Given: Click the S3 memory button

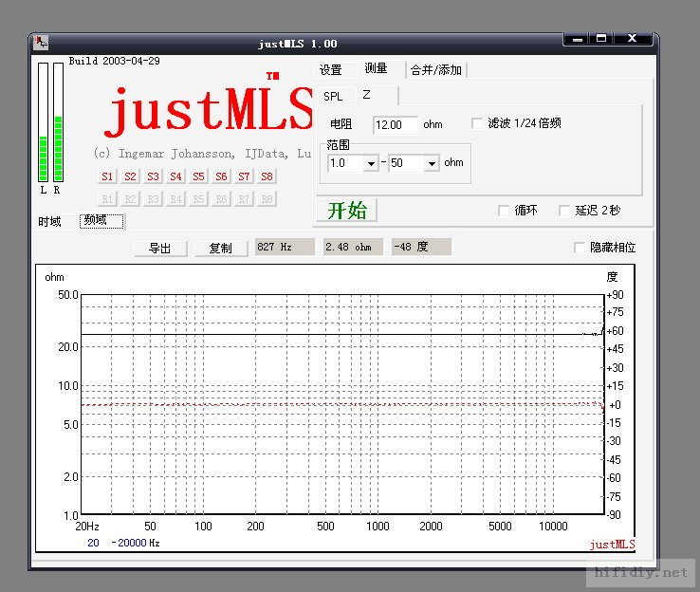Looking at the screenshot, I should tap(153, 176).
